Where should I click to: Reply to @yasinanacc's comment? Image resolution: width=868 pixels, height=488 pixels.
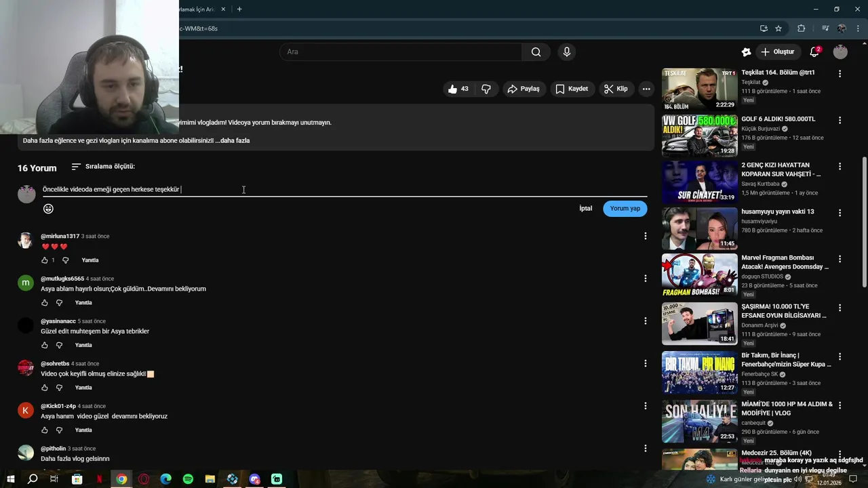pyautogui.click(x=83, y=346)
